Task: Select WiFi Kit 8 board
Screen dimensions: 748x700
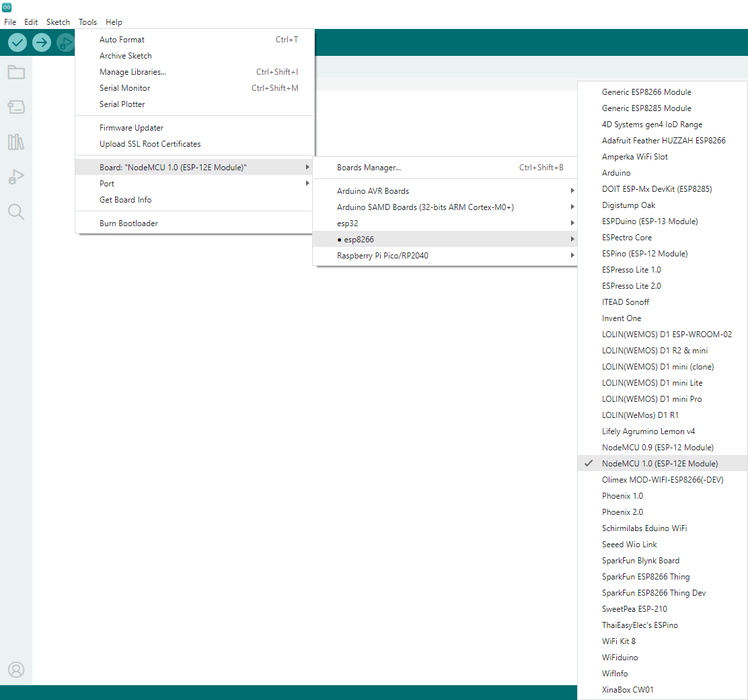Action: click(x=663, y=641)
